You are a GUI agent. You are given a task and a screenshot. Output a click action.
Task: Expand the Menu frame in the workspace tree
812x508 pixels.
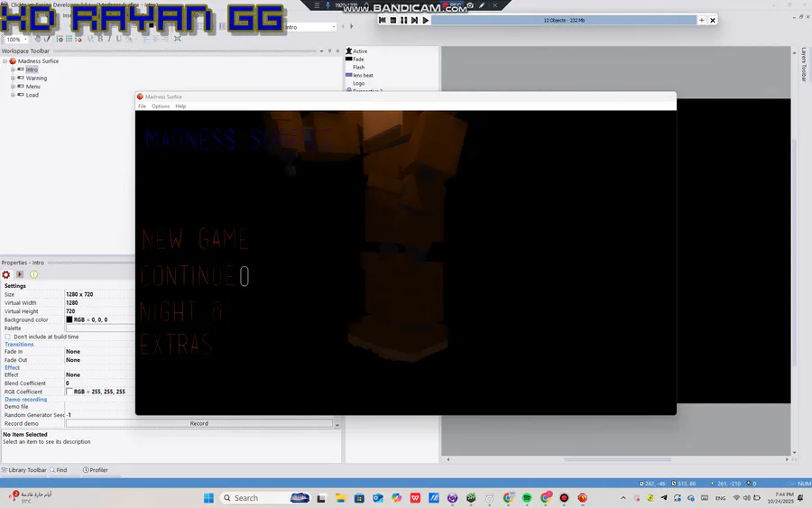[13, 87]
